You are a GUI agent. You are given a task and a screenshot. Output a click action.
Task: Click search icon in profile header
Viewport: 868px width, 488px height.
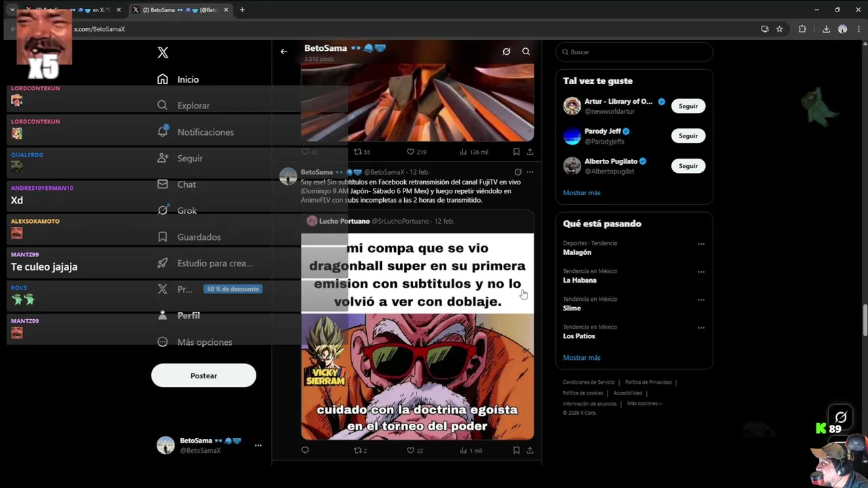[526, 52]
